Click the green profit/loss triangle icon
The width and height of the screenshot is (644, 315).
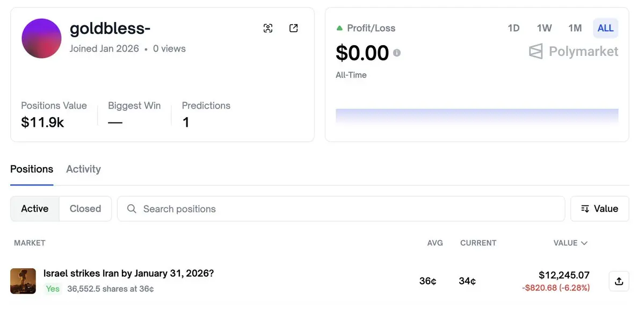(x=339, y=28)
